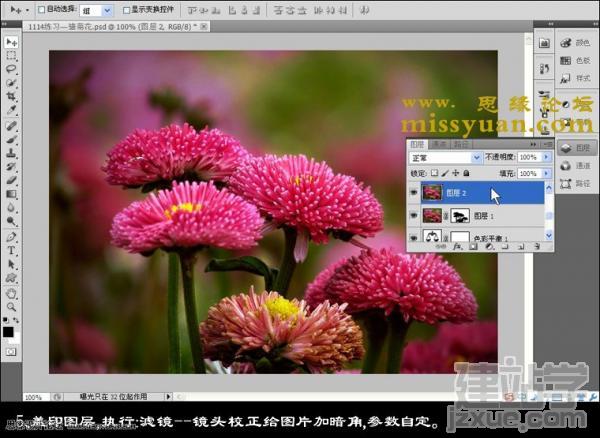The image size is (600, 438).
Task: Enable the 自动选择 checkbox
Action: click(x=42, y=10)
